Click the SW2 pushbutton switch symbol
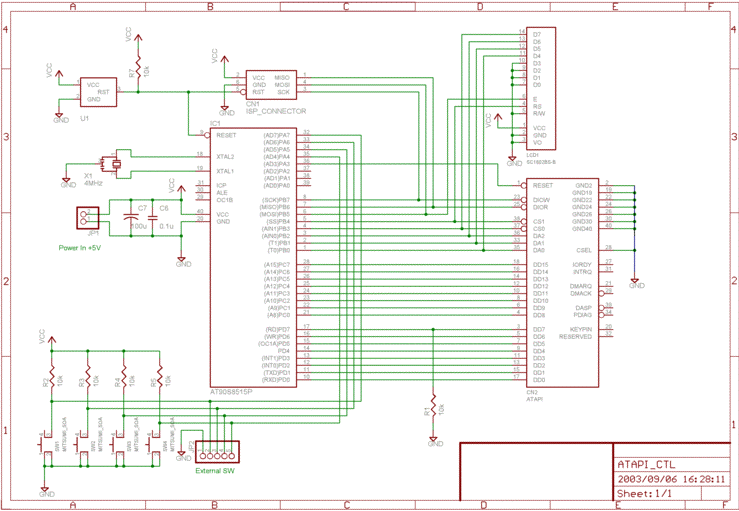The image size is (739, 511). (82, 445)
